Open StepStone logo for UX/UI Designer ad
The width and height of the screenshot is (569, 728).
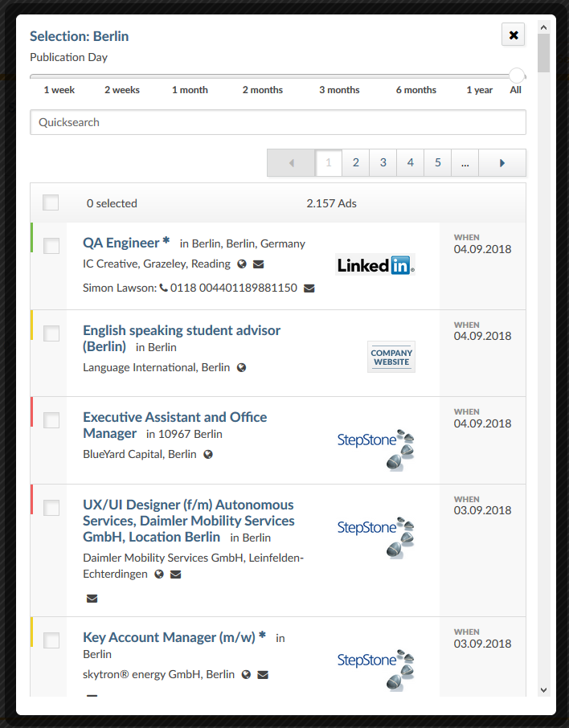click(x=375, y=538)
